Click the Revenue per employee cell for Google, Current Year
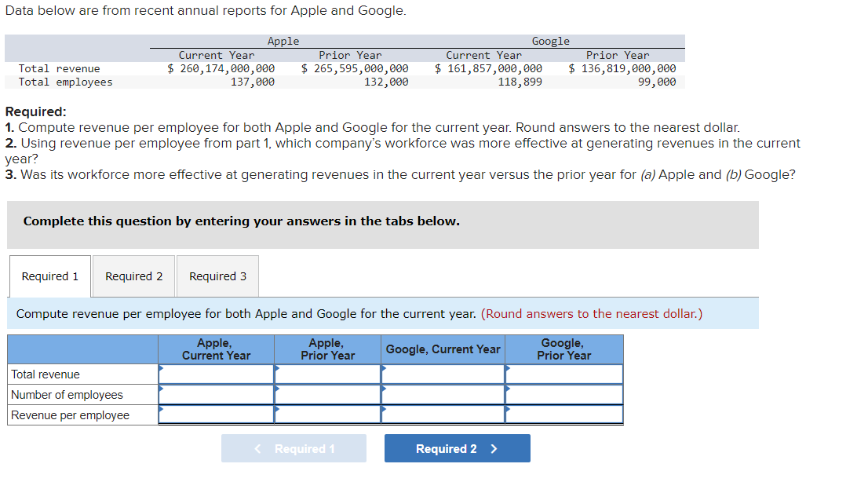The image size is (868, 493). click(443, 414)
